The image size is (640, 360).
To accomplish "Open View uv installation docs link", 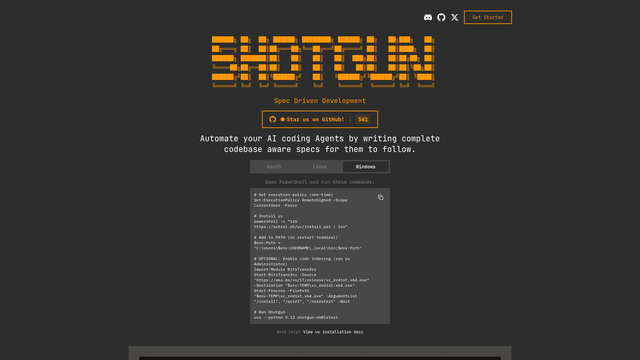I will (x=333, y=332).
